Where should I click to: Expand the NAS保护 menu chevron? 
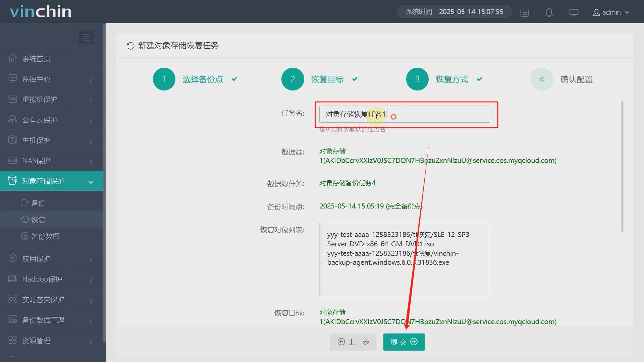(91, 162)
